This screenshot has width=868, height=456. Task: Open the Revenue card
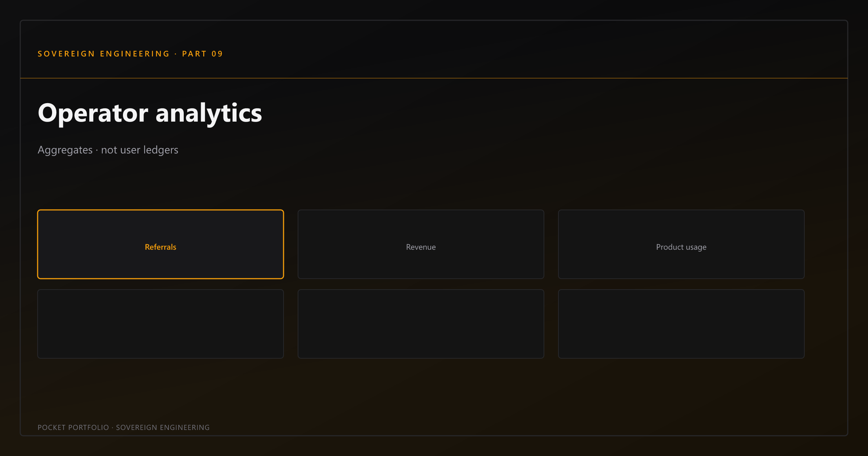421,244
